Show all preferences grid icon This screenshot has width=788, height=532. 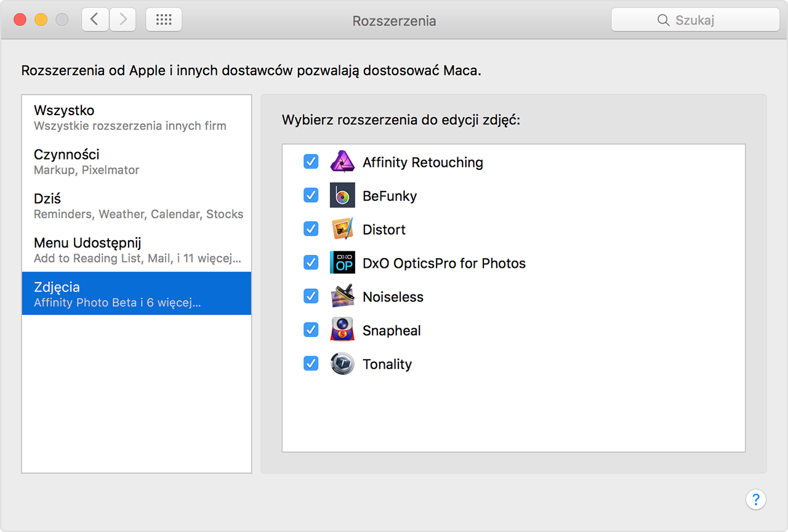point(164,20)
